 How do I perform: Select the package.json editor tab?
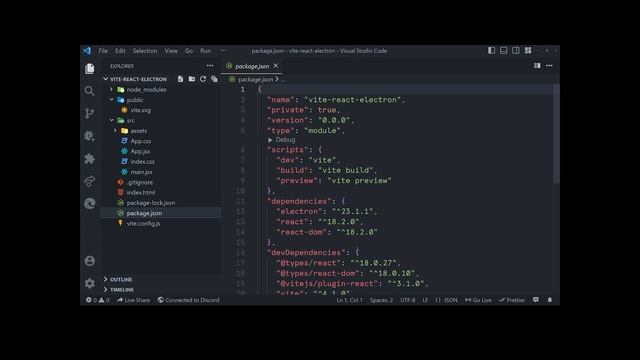point(252,66)
